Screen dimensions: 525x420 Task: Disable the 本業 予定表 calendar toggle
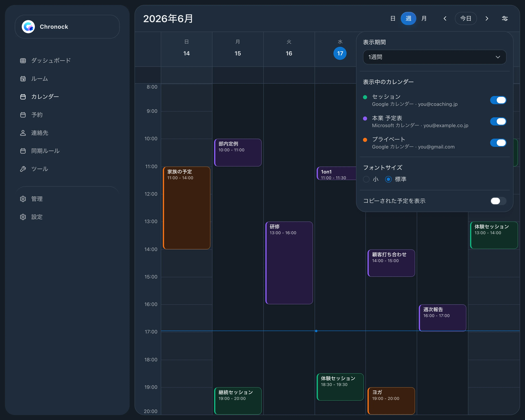pos(498,121)
